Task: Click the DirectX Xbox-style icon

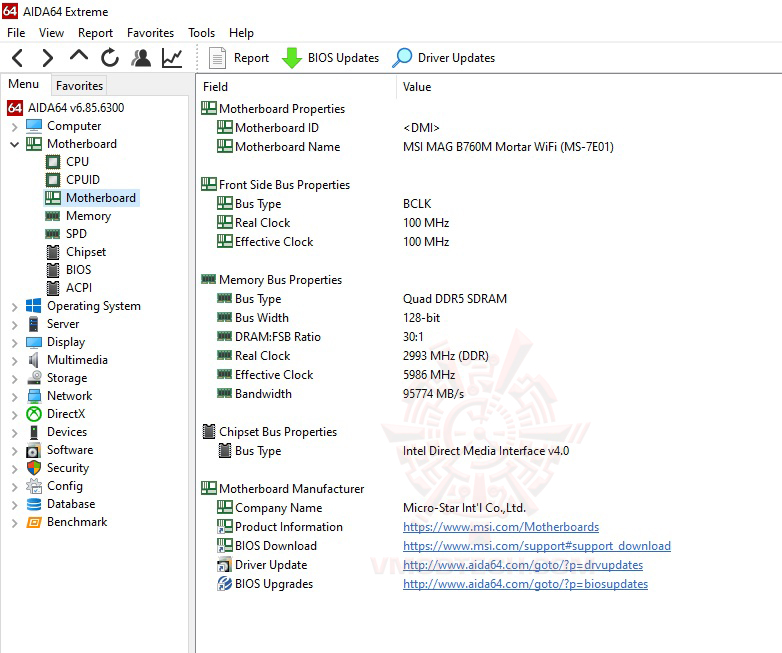Action: 33,414
